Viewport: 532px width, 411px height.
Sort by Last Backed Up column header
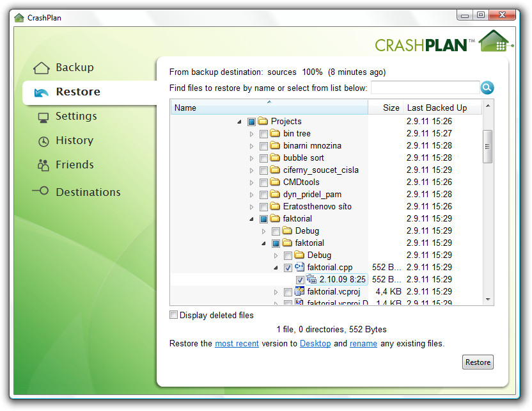442,108
